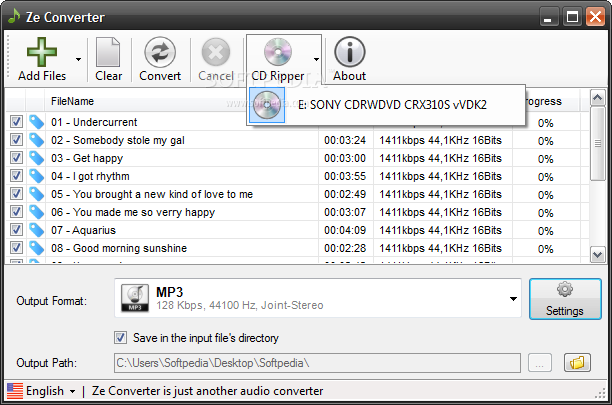Select E: SONY CDRWDVD CRX310S drive entry
The image size is (612, 405).
click(x=386, y=105)
